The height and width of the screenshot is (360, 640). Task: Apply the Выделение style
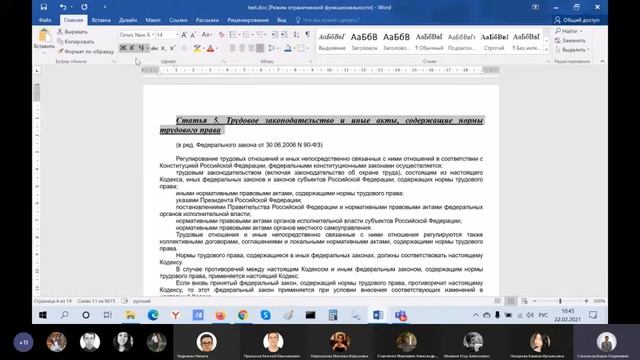(332, 42)
